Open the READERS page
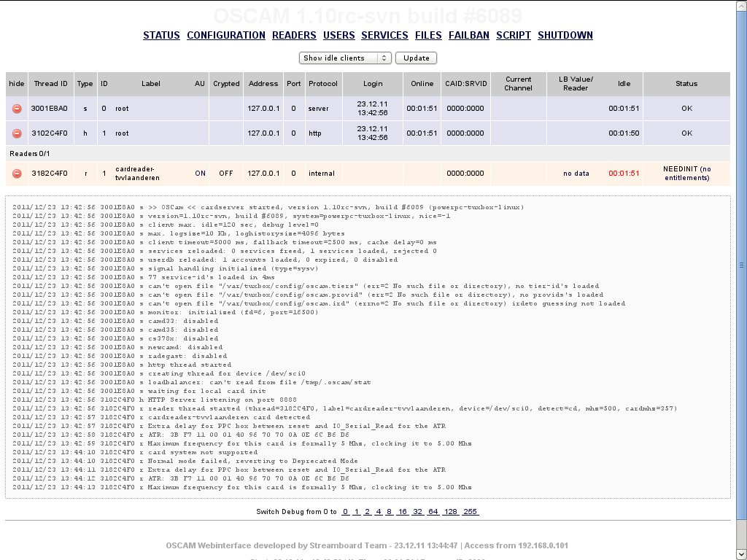 coord(294,35)
